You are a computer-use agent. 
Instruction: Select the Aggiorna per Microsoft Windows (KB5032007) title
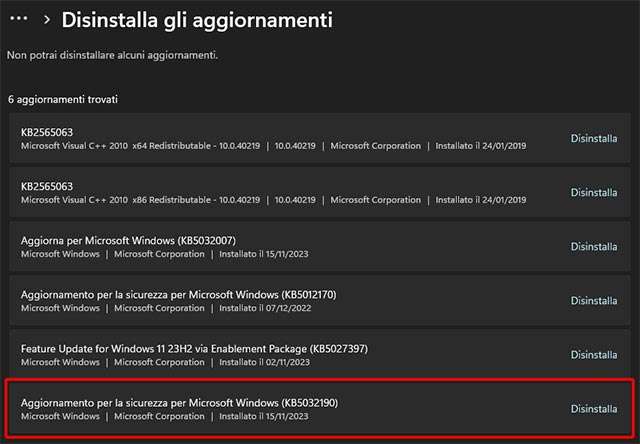pos(128,240)
